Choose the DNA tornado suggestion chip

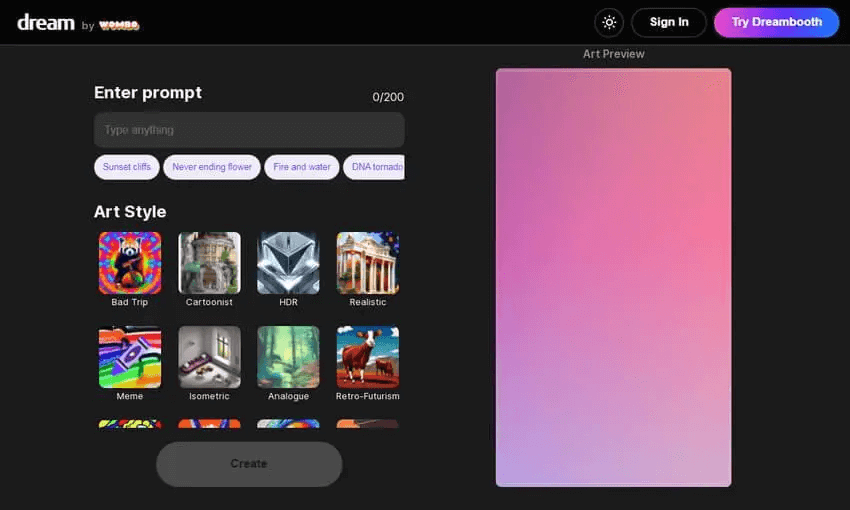[x=375, y=167]
